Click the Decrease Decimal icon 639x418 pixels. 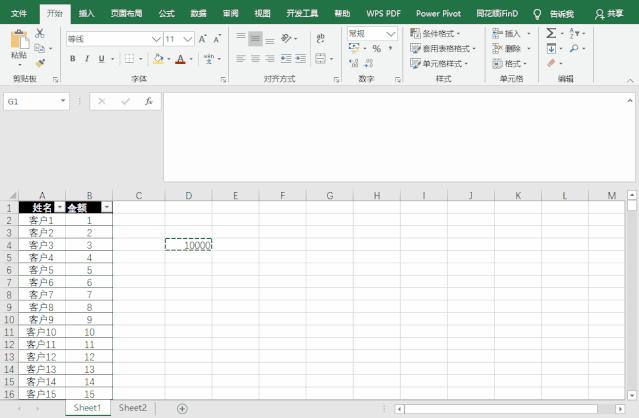[x=369, y=63]
